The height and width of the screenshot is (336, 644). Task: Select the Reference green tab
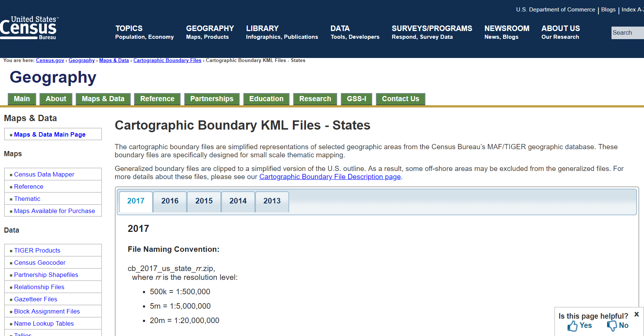(x=157, y=99)
